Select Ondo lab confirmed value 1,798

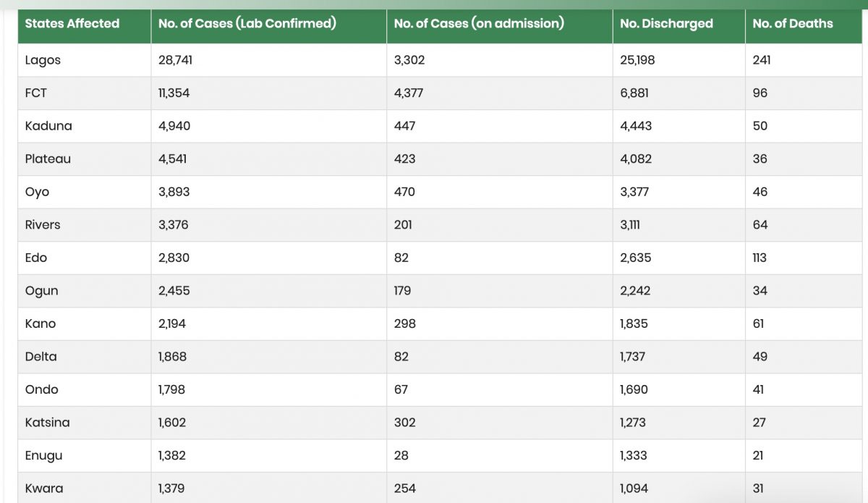click(172, 389)
